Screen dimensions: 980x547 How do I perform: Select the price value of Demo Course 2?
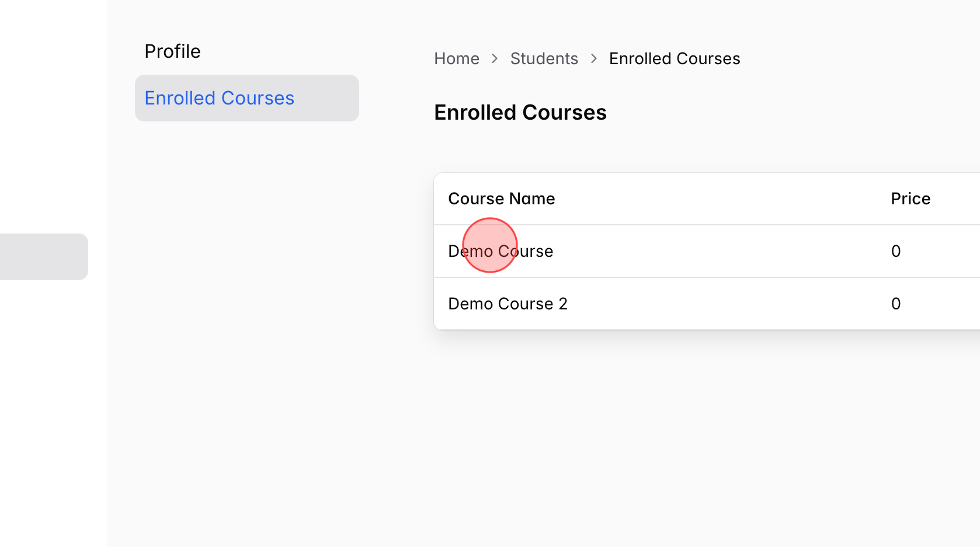coord(896,304)
